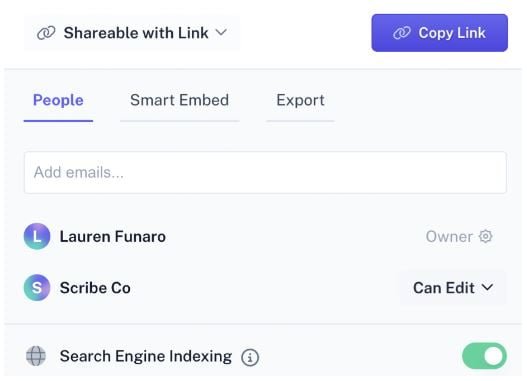
Task: Switch to the People tab
Action: click(58, 100)
